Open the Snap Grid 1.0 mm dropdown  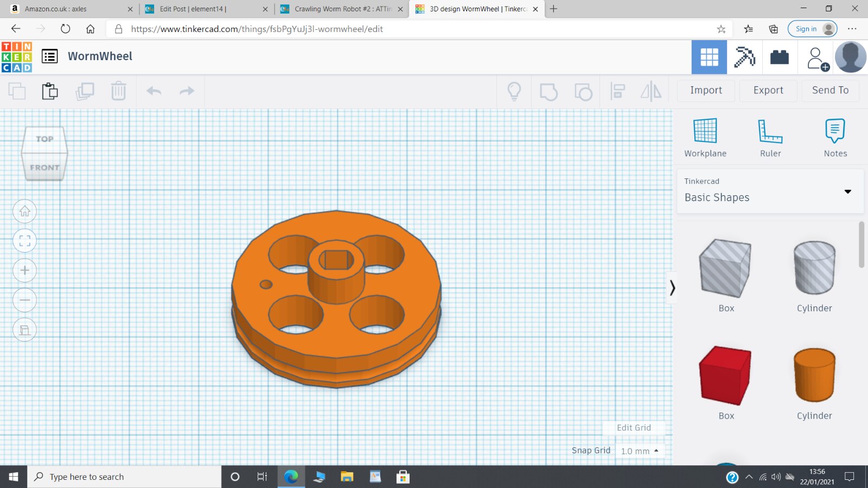(x=640, y=451)
